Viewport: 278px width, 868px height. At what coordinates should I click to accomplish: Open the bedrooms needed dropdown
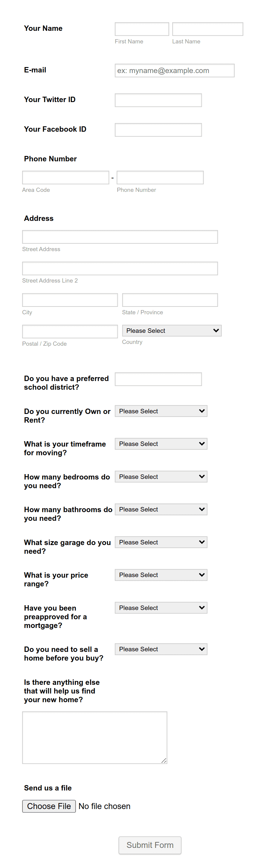point(161,477)
